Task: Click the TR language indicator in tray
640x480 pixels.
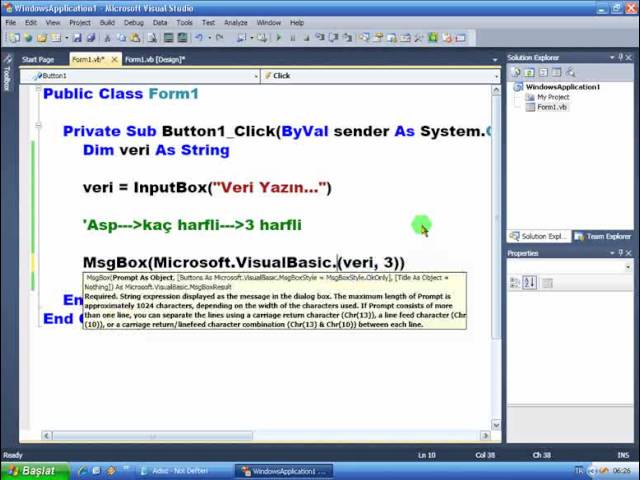Action: (579, 471)
